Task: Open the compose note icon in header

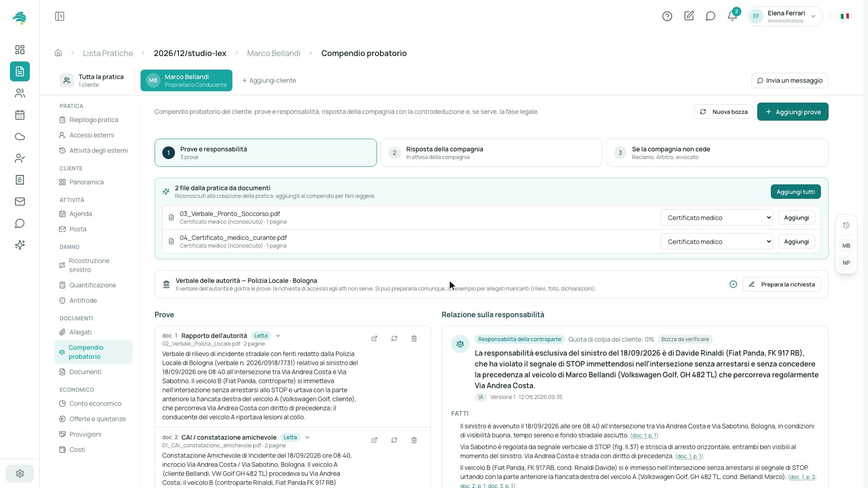Action: pos(689,16)
